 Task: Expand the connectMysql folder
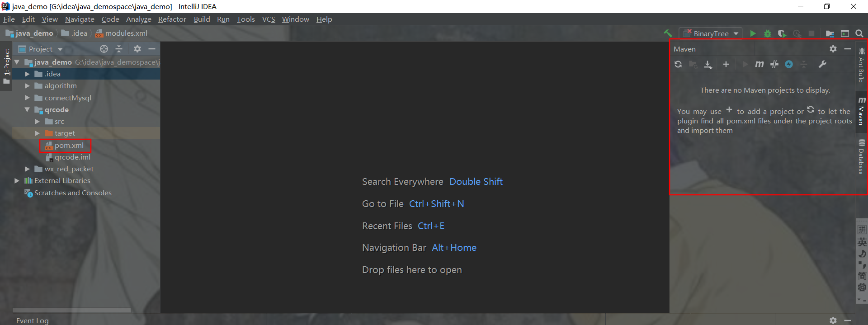[27, 98]
